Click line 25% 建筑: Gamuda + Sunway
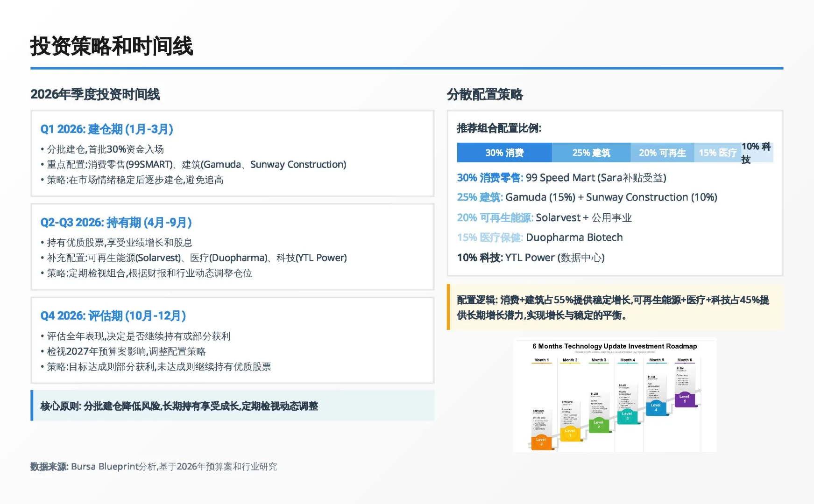The height and width of the screenshot is (504, 814). click(587, 197)
